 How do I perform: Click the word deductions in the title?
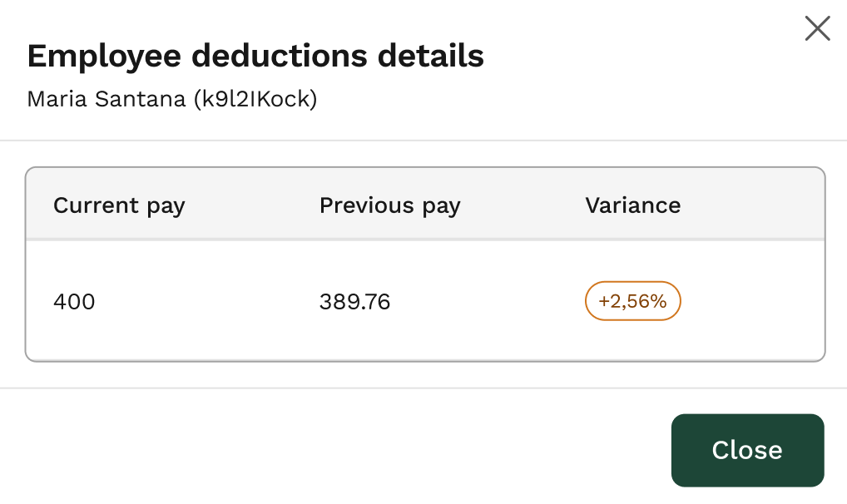279,57
